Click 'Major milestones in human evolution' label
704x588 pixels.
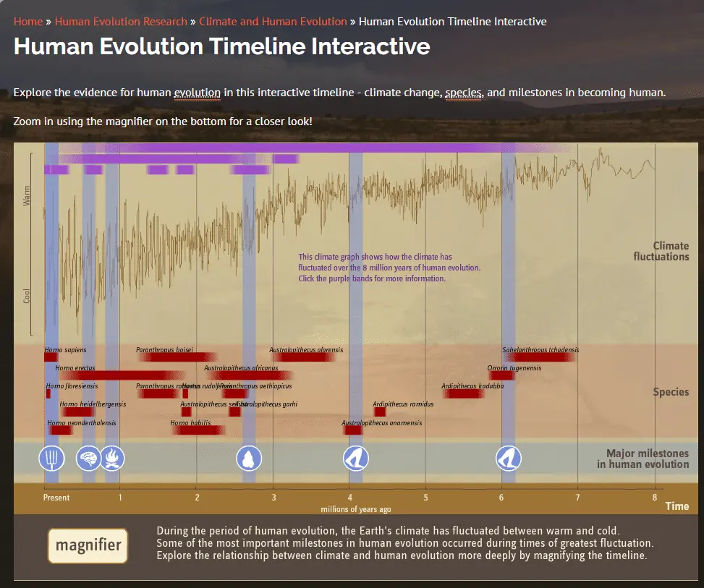tap(643, 459)
